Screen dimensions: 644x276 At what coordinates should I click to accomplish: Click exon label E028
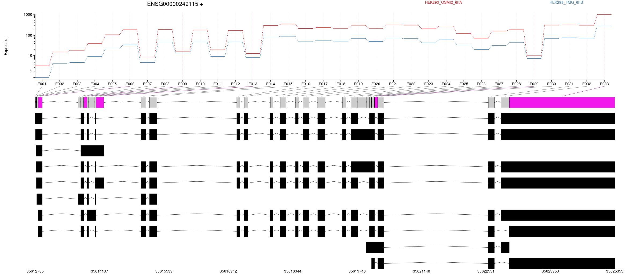pos(516,84)
